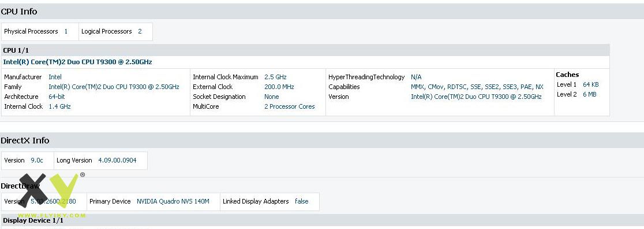Select the Physical Processors value 1
The width and height of the screenshot is (644, 229).
coord(66,31)
